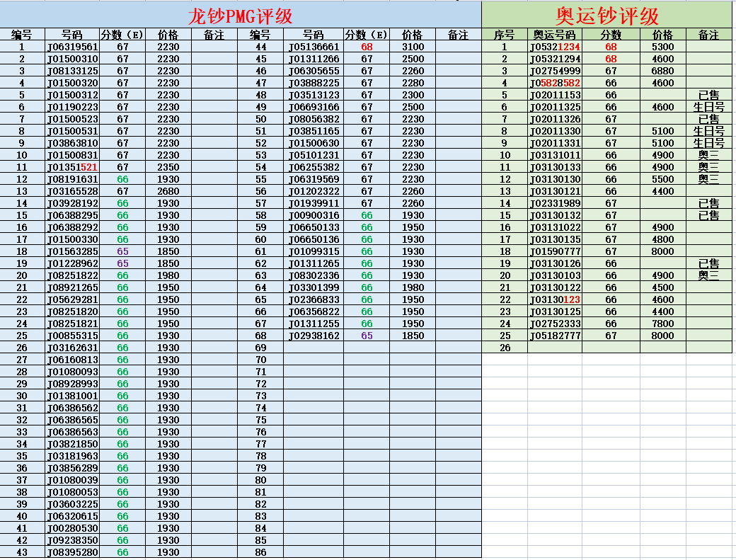Select number J03821850 in row 34
The height and width of the screenshot is (560, 736).
[72, 444]
